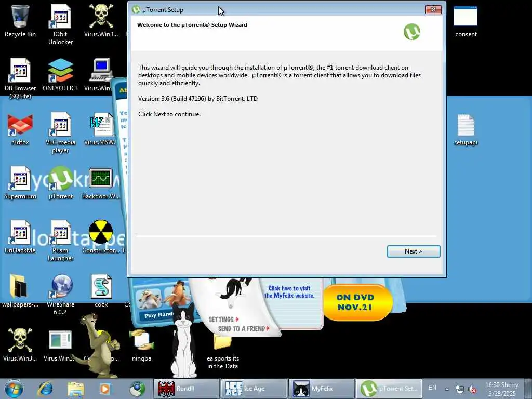Select the WireShare 6.0.2 icon
This screenshot has width=532, height=399.
[60, 295]
